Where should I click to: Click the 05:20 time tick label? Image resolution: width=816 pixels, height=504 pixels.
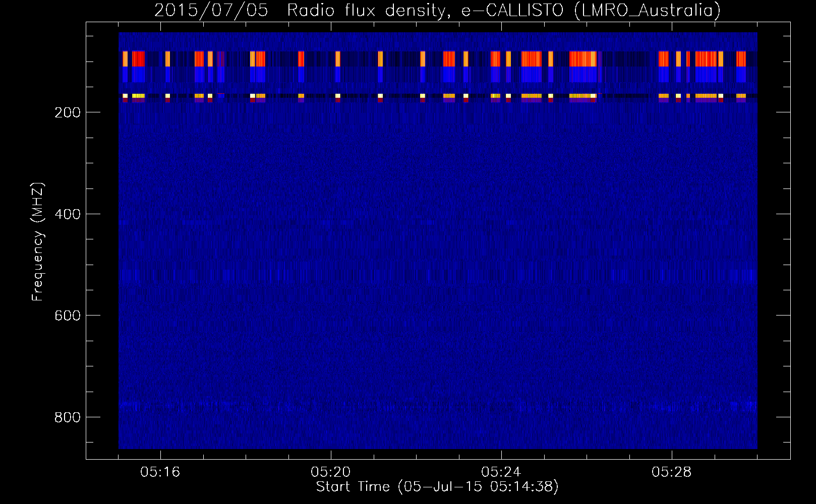pyautogui.click(x=331, y=472)
